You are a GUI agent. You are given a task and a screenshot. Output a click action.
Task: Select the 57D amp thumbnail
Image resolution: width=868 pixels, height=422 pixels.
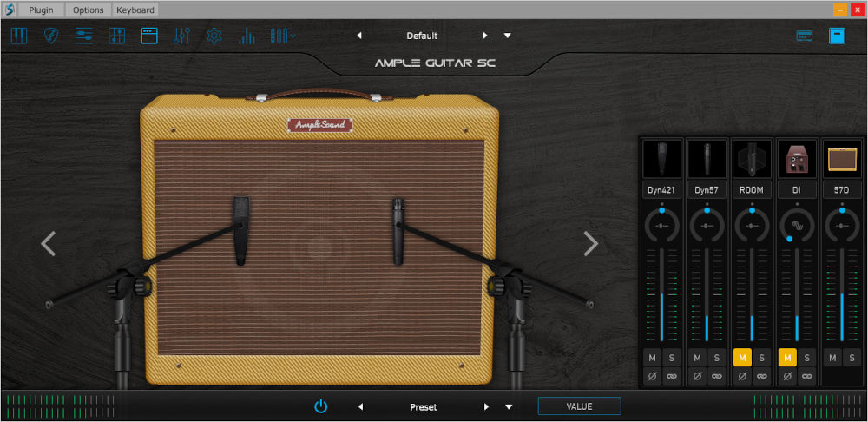pyautogui.click(x=842, y=159)
